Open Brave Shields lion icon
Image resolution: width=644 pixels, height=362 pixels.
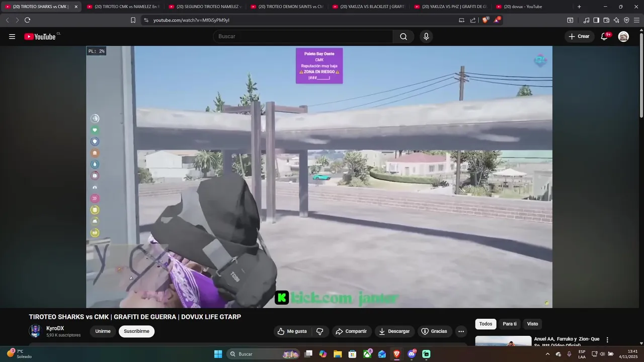[x=485, y=20]
